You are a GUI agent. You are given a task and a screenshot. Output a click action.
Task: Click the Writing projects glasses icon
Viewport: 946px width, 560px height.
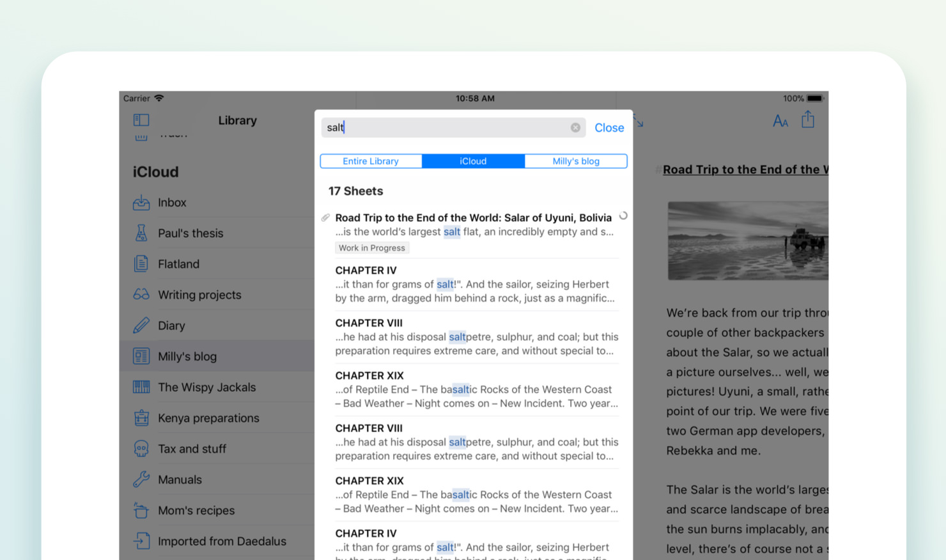[x=141, y=295]
